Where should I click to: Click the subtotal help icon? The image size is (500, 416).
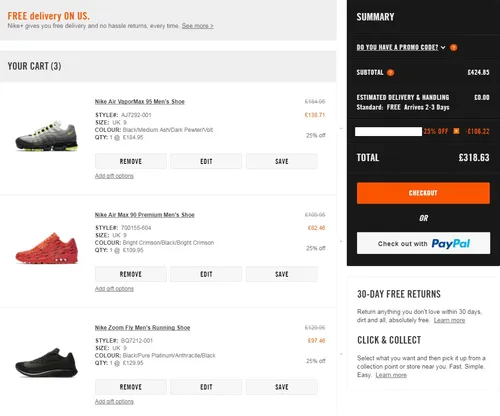click(390, 72)
